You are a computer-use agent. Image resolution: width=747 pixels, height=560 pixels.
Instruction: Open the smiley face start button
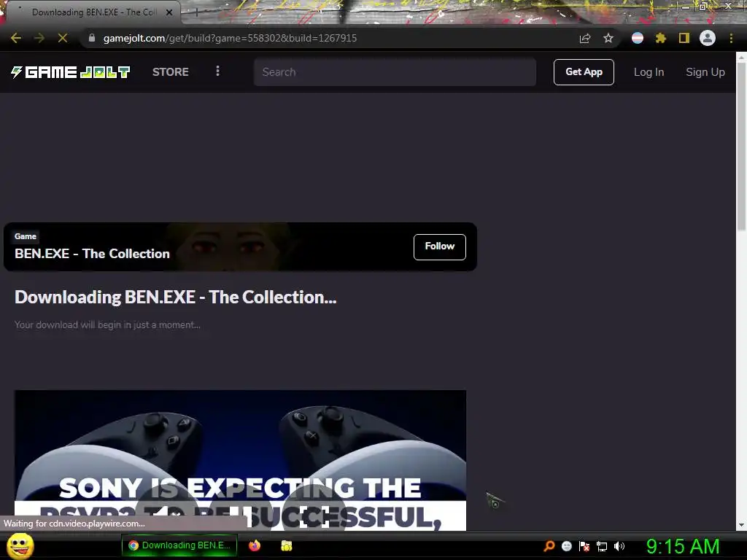(x=20, y=545)
